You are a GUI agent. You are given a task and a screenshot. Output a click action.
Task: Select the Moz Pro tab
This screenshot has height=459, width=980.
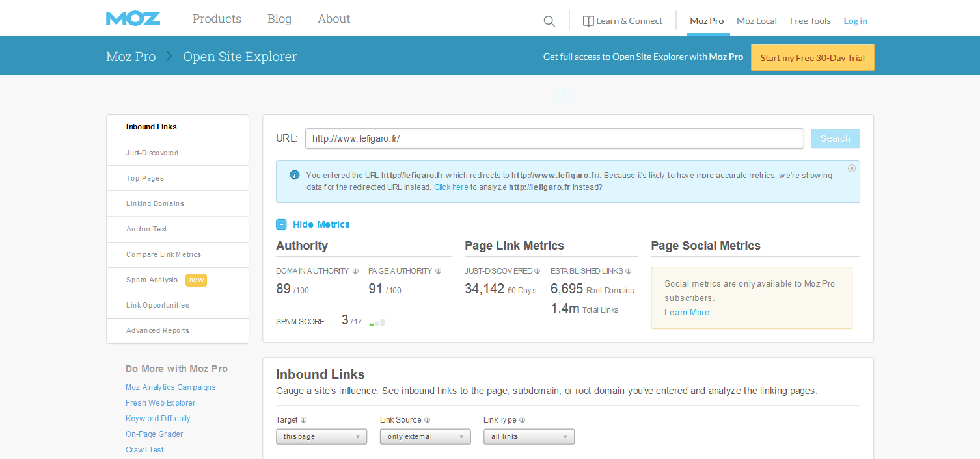pos(707,21)
